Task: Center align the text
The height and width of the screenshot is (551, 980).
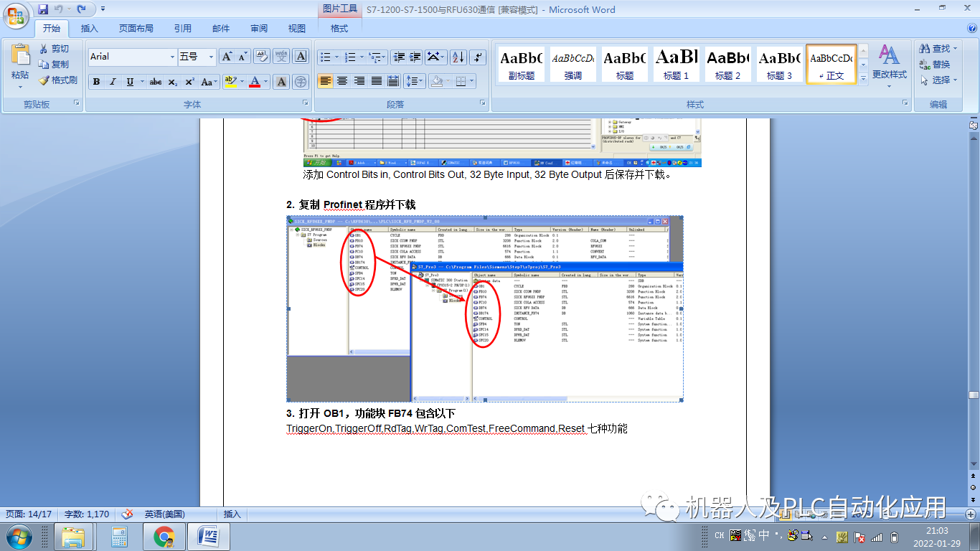Action: tap(343, 81)
